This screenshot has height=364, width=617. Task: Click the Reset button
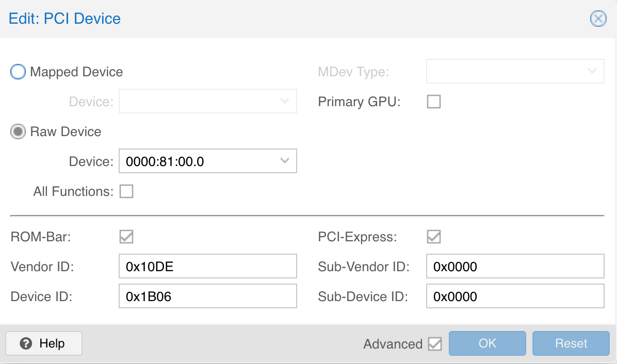[571, 343]
